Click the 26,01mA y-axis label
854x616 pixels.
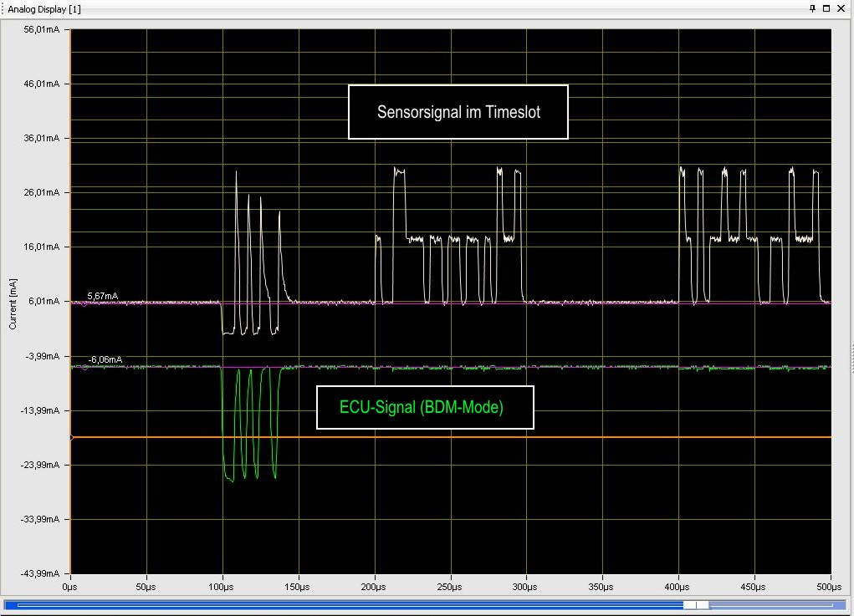(41, 192)
